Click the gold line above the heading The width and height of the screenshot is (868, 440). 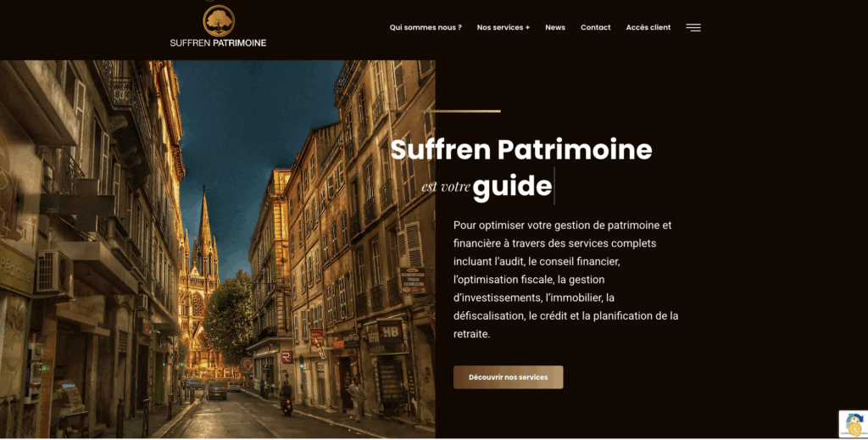(446, 111)
